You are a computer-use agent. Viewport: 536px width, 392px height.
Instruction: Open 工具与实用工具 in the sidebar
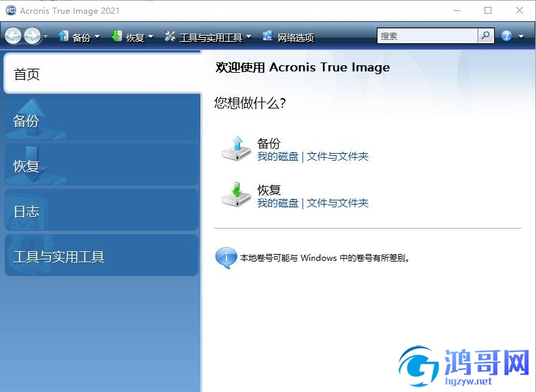(x=102, y=255)
